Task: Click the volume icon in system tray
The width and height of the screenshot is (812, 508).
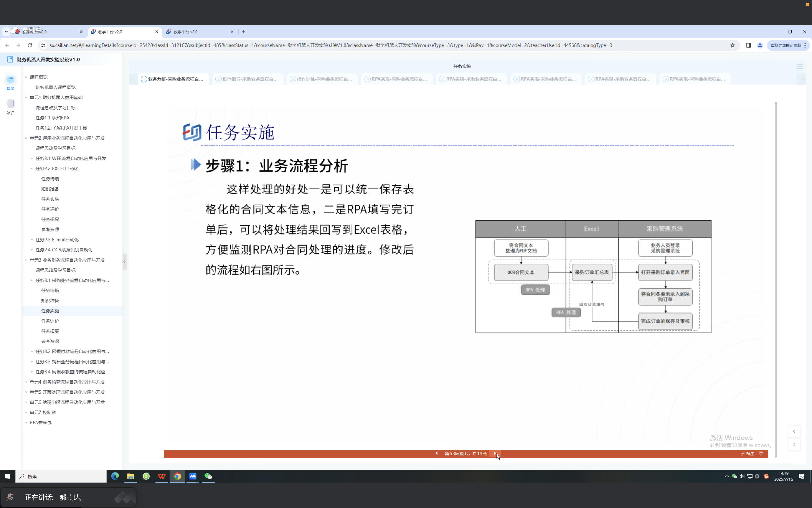Action: click(742, 476)
